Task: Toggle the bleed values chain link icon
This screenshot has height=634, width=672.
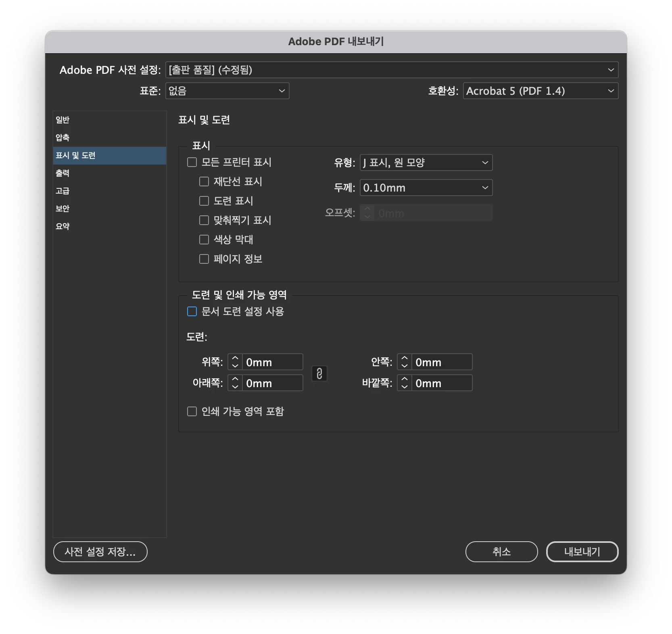Action: (x=319, y=373)
